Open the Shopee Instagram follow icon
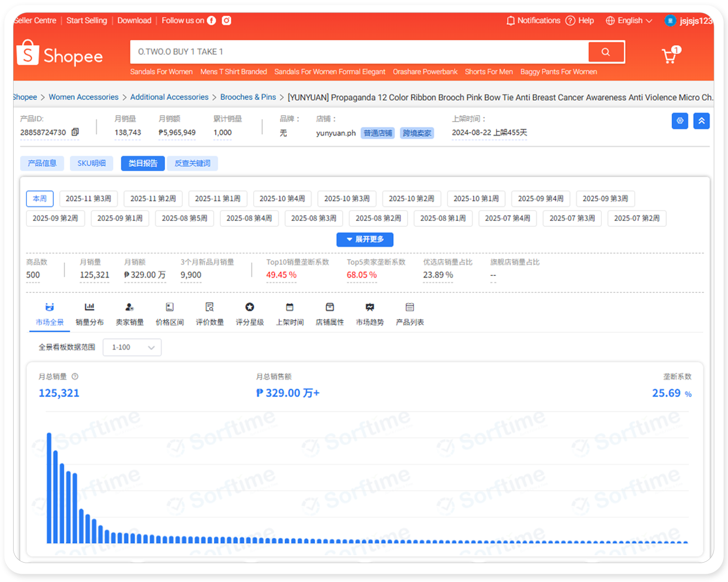728x582 pixels. point(226,20)
